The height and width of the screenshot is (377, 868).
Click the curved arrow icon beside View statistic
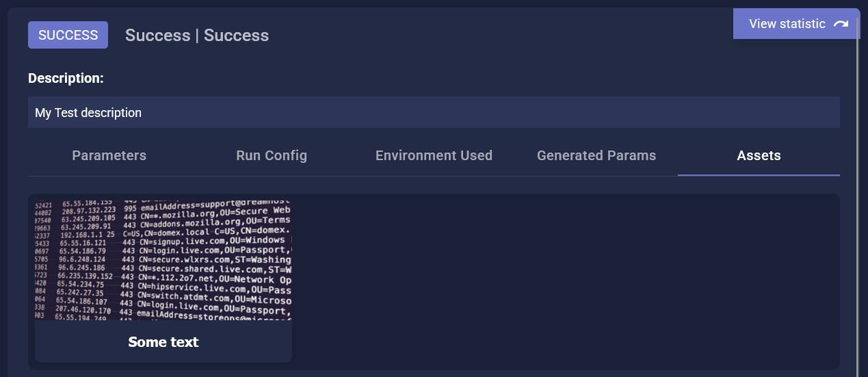(x=841, y=24)
